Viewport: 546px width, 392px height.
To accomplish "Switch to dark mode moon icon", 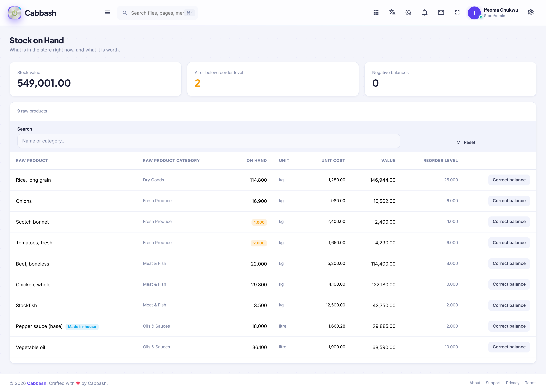I will (x=408, y=12).
